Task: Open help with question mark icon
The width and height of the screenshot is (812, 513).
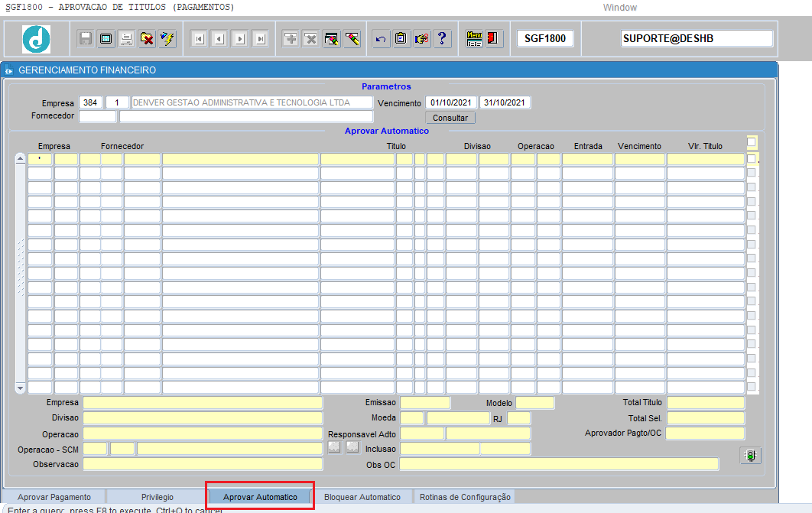Action: point(442,39)
